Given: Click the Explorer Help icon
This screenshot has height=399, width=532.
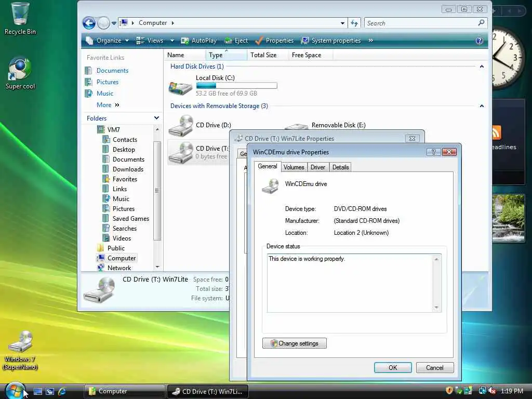Looking at the screenshot, I should click(479, 41).
